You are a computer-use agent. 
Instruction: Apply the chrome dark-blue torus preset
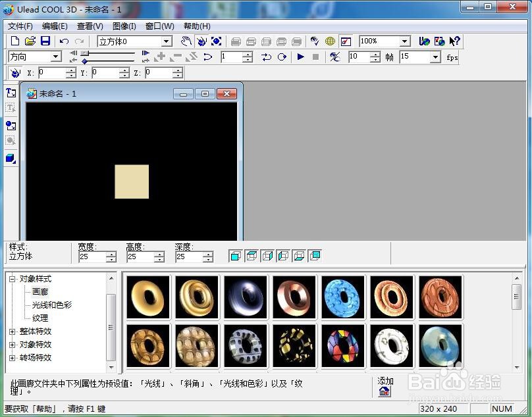pos(246,297)
